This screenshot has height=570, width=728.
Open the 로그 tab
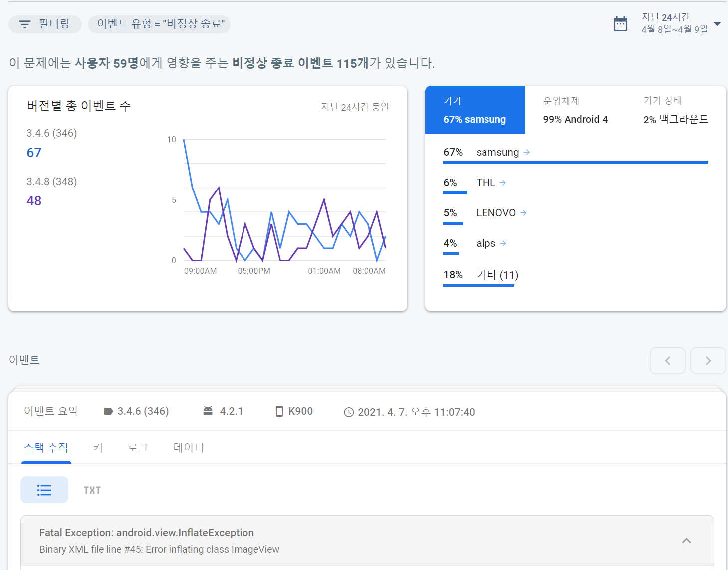[138, 448]
